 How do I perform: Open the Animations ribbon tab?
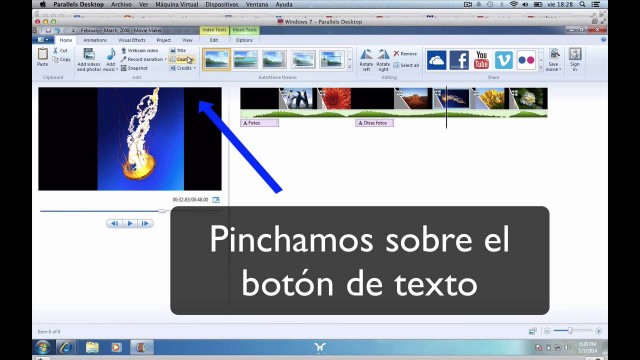[95, 40]
